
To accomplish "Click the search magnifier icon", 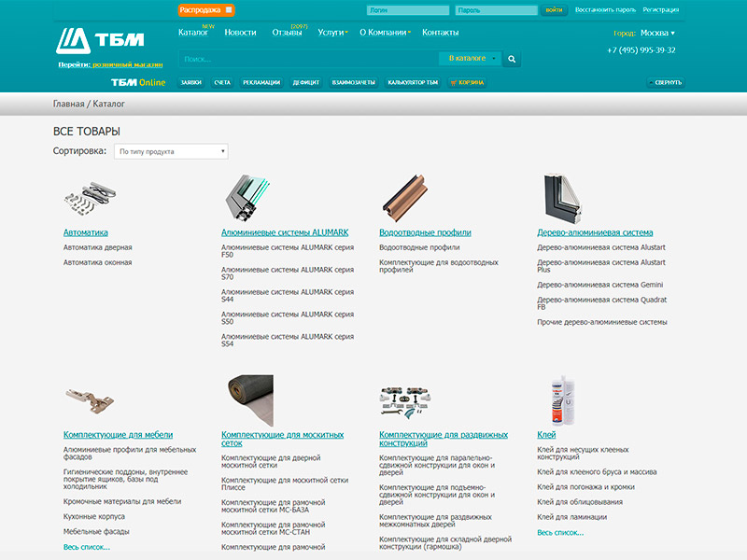I will 512,59.
